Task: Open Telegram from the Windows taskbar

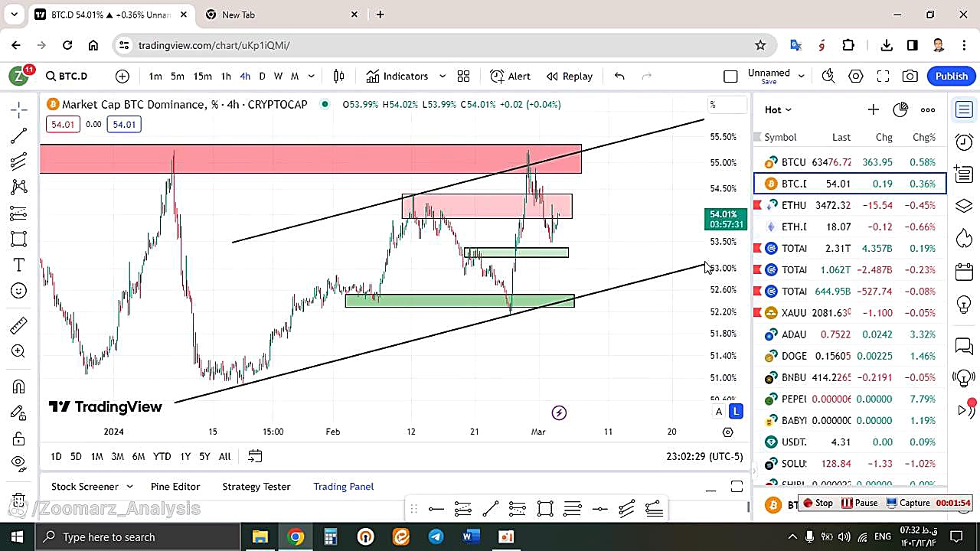Action: coord(436,536)
